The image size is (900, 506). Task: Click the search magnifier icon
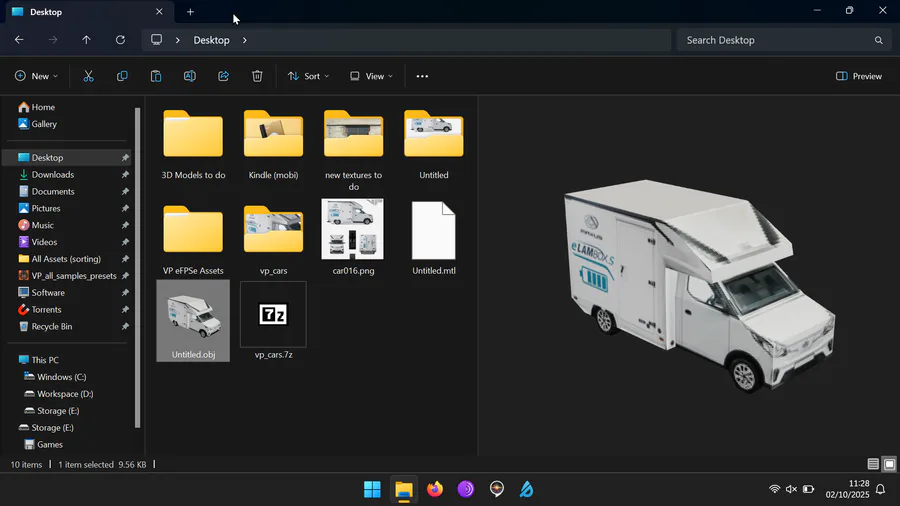click(878, 40)
